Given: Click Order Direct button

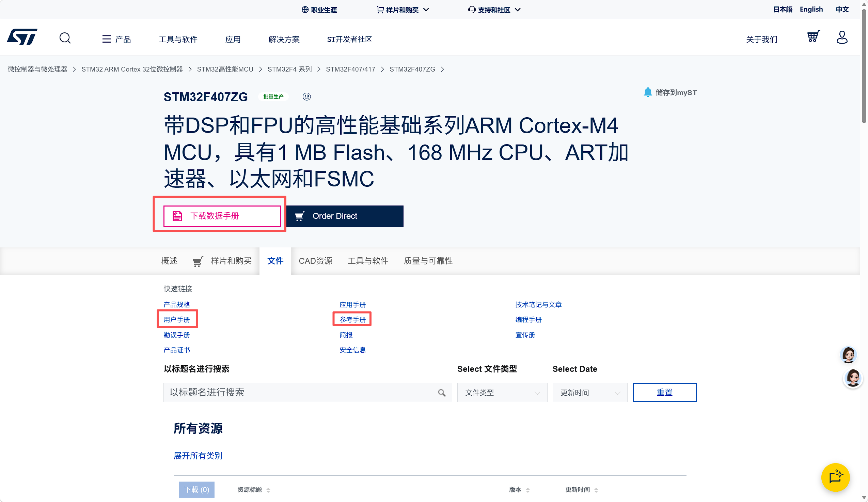Looking at the screenshot, I should 345,216.
